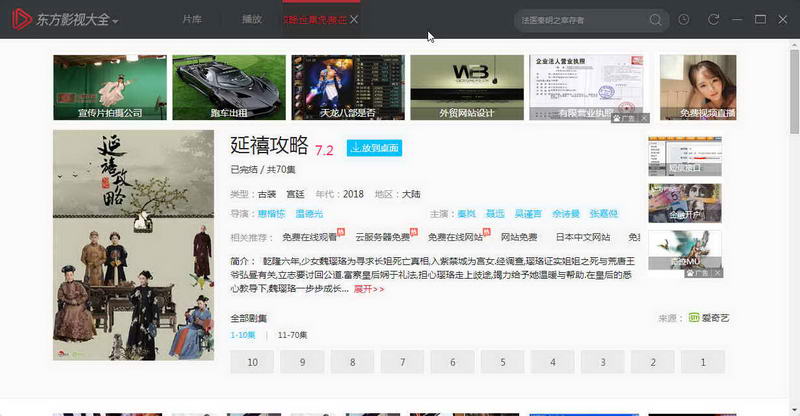This screenshot has width=800, height=416.
Task: Open director 温德光 link
Action: pyautogui.click(x=309, y=214)
